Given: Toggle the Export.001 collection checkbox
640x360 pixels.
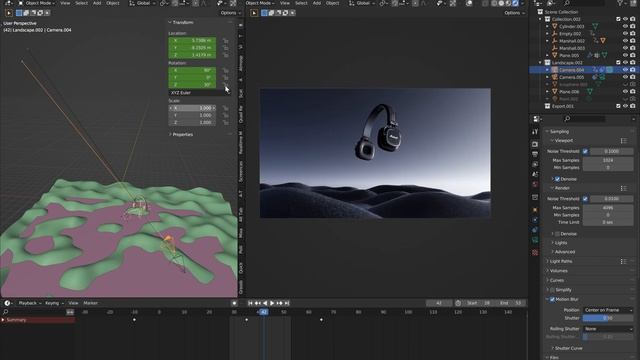Looking at the screenshot, I should (x=618, y=106).
